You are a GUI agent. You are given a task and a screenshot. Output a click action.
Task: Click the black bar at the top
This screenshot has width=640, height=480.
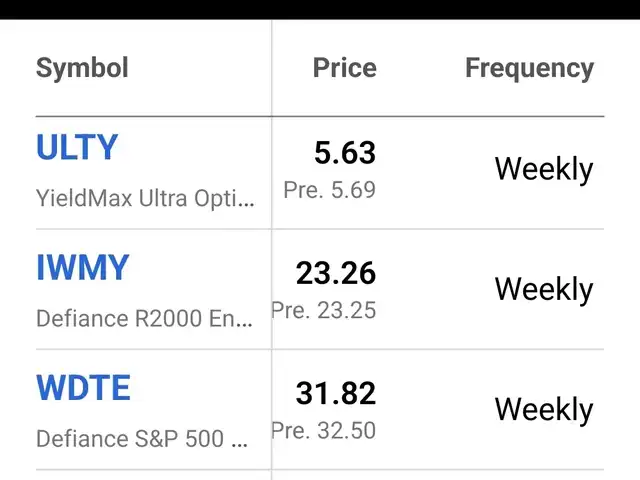320,9
